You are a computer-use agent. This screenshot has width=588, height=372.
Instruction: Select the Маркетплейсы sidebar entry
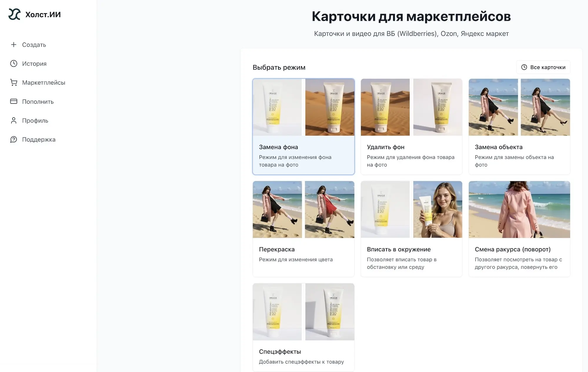[44, 83]
